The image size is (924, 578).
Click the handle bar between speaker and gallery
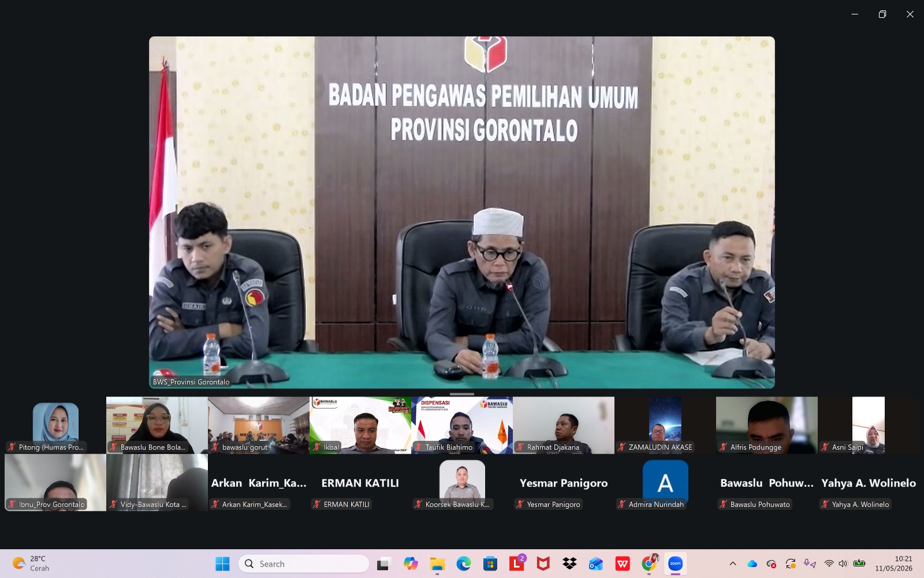pyautogui.click(x=462, y=394)
